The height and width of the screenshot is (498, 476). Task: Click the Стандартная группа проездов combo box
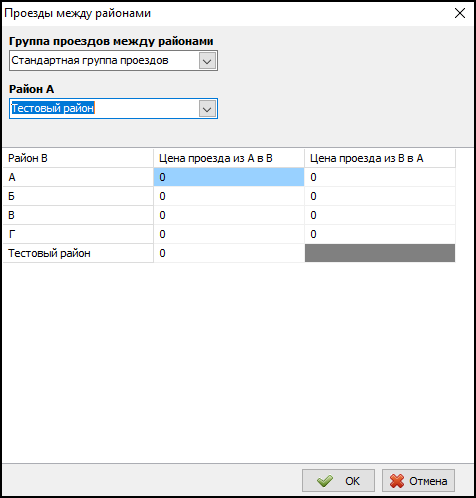click(113, 61)
